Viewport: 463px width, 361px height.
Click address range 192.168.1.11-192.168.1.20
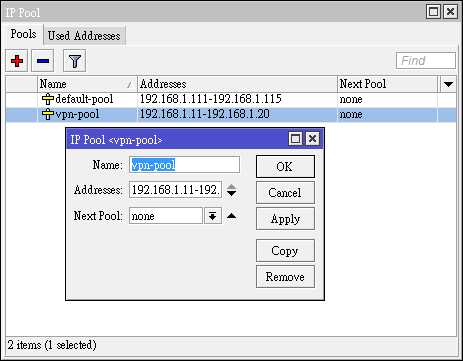204,114
